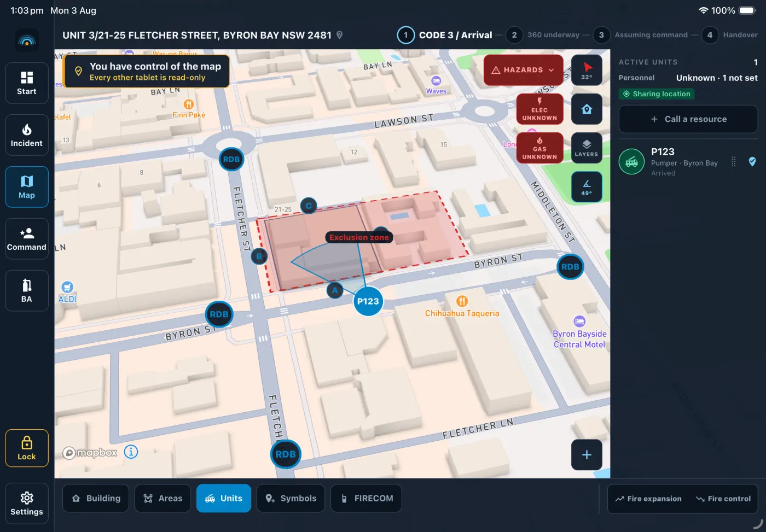Click the Mapbox info icon
This screenshot has width=766, height=532.
point(131,452)
